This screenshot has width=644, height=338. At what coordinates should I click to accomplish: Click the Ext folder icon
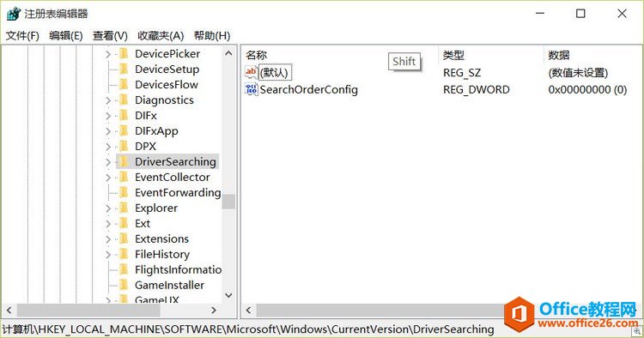point(124,223)
